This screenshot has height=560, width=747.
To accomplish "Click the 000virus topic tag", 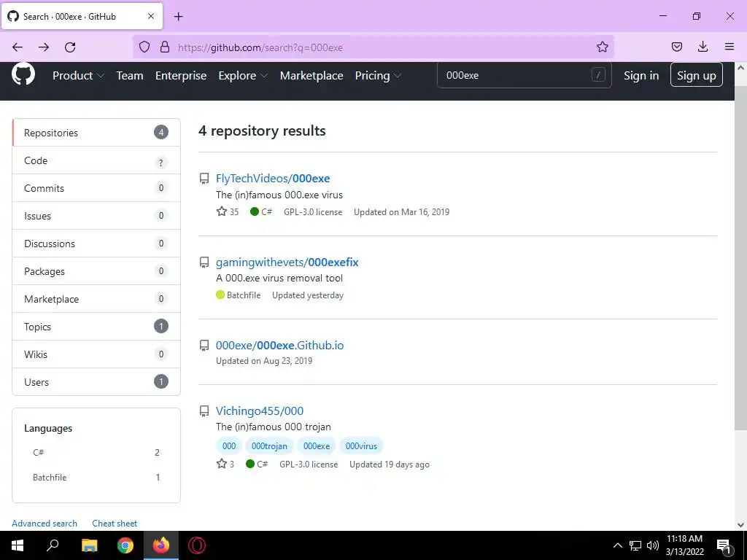I will pyautogui.click(x=361, y=446).
